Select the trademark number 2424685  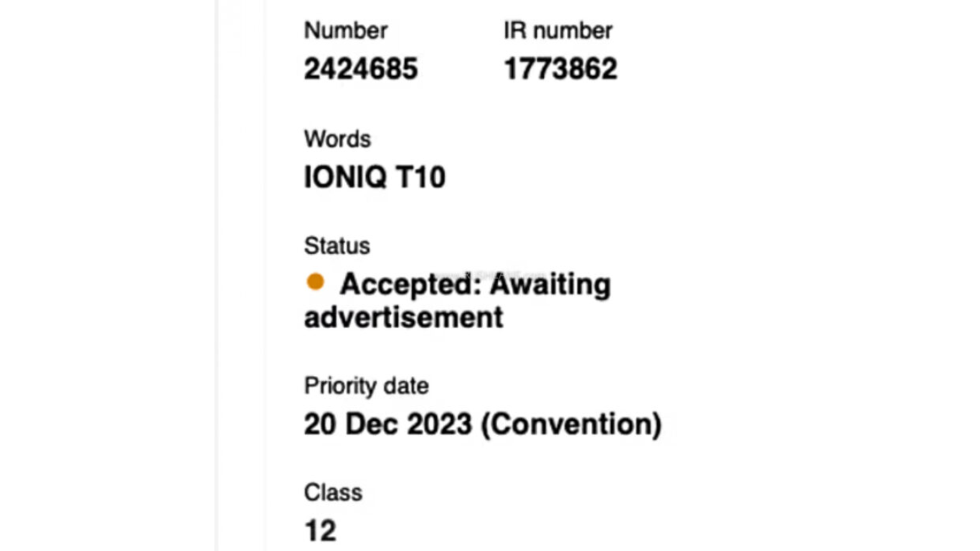[x=361, y=70]
